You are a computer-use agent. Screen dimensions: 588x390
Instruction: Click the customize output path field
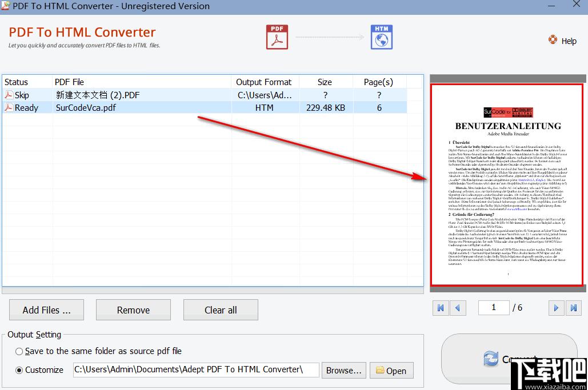click(x=196, y=370)
